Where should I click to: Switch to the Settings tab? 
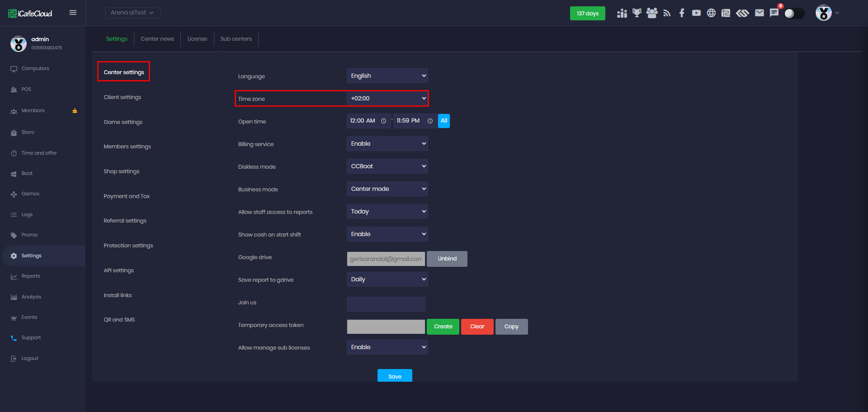pyautogui.click(x=117, y=39)
